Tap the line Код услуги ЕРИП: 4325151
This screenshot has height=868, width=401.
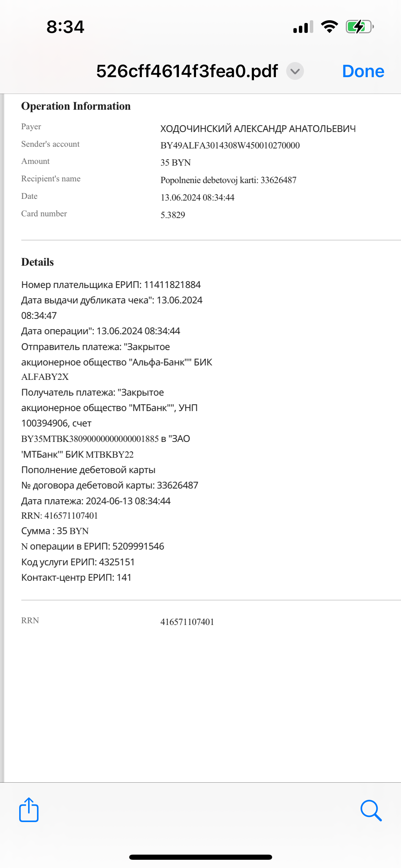click(x=78, y=562)
